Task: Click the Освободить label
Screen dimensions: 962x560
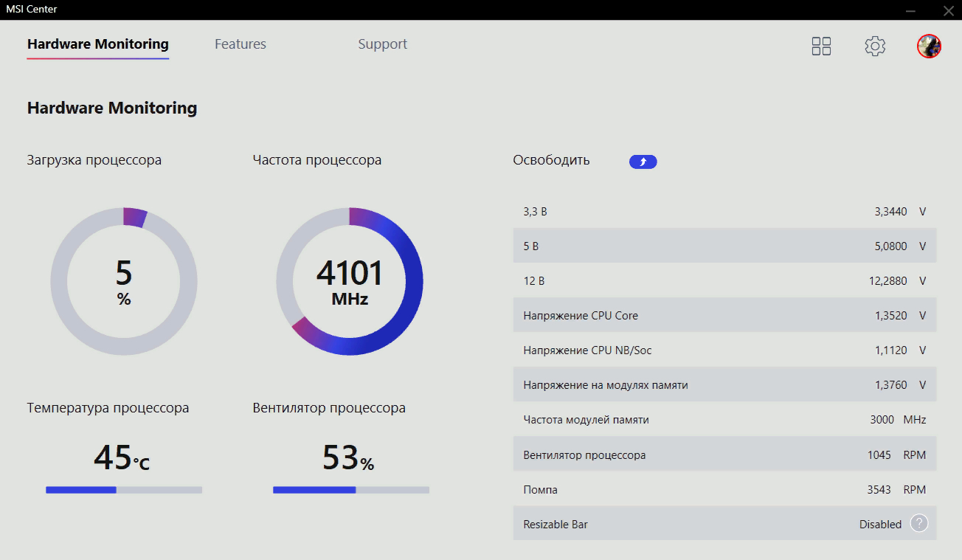Action: pos(551,160)
